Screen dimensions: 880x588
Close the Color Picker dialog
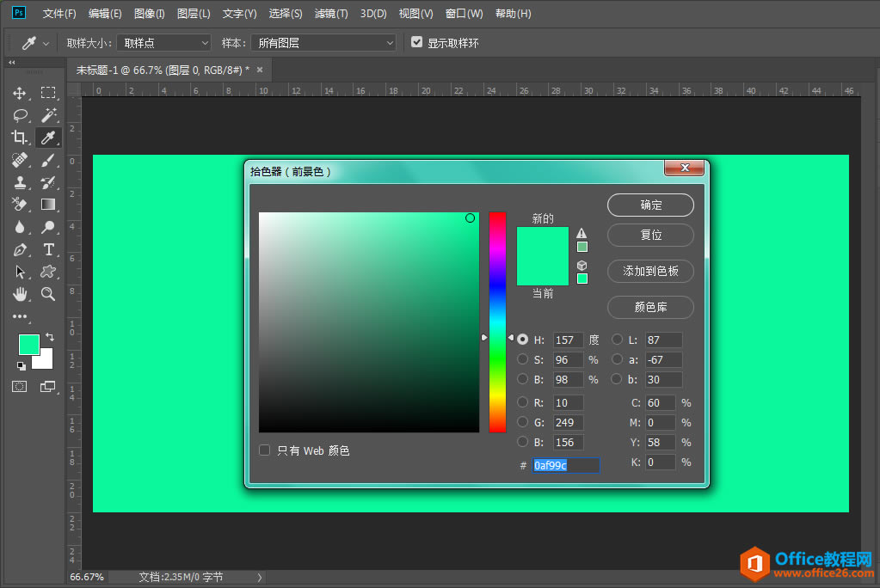point(684,167)
